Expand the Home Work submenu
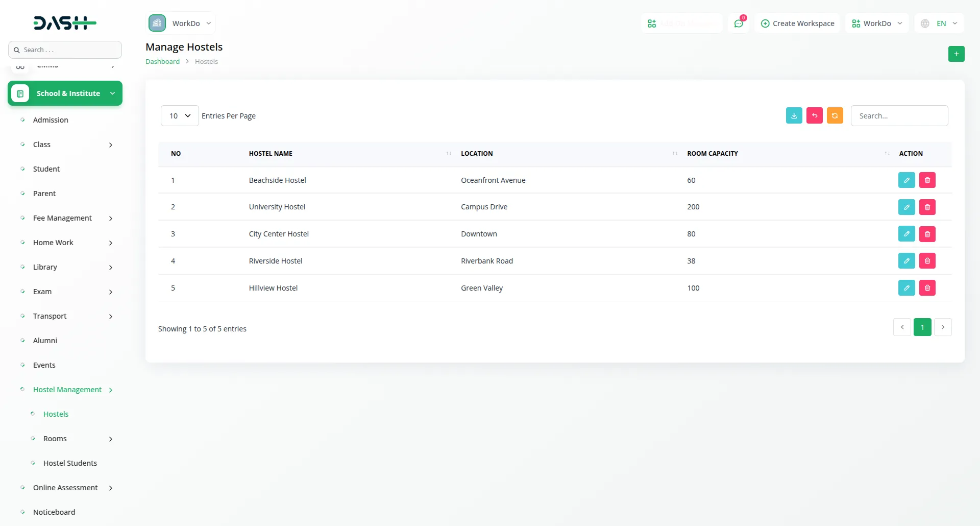 111,243
